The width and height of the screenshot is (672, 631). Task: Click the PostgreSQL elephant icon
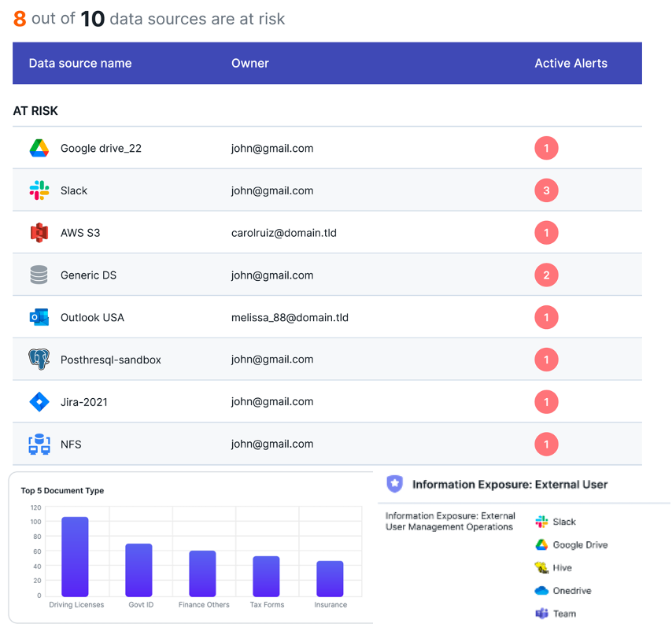click(x=39, y=360)
